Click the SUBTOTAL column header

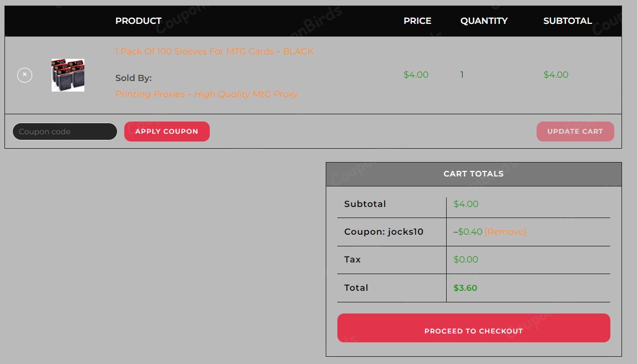[x=567, y=21]
